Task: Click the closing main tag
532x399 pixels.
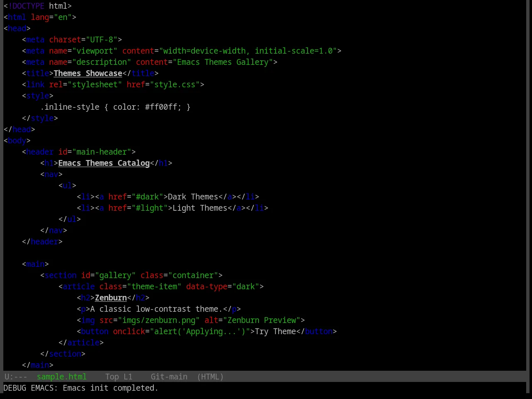Action: (37, 365)
